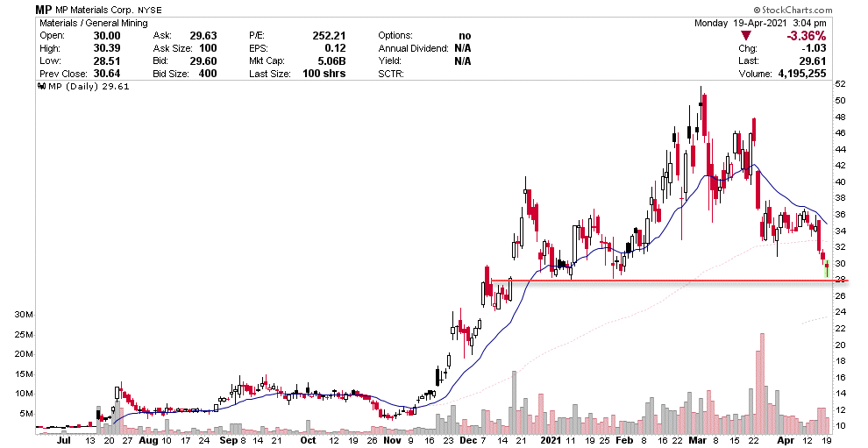Viewport: 868px width, 448px height.
Task: Click the Dec month label on the time axis
Action: point(468,441)
